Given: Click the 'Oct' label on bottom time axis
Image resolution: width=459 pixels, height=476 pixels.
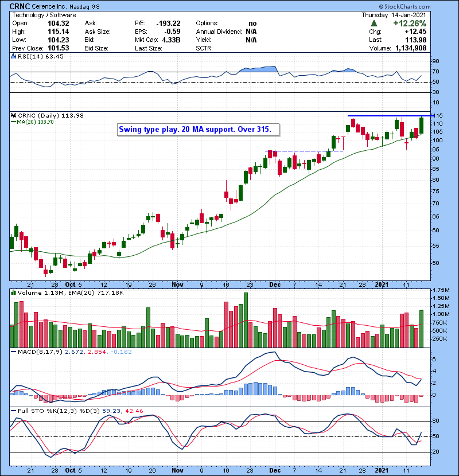Looking at the screenshot, I should [70, 470].
